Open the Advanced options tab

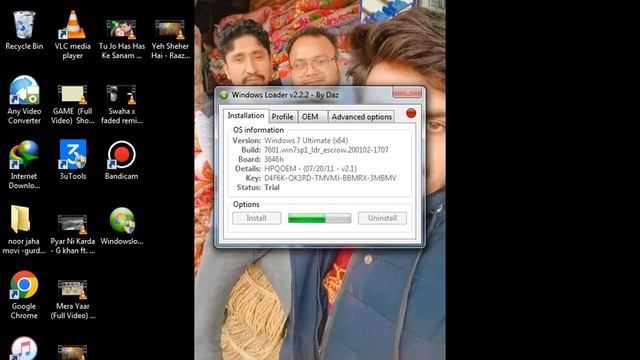click(x=362, y=117)
